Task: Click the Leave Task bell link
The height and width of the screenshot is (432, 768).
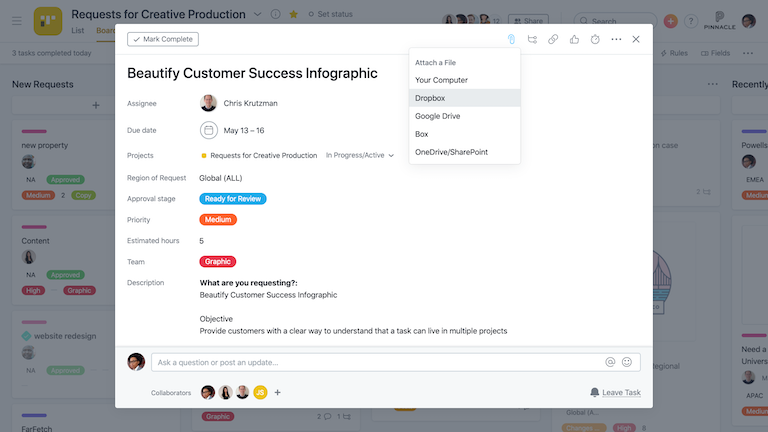Action: 615,392
